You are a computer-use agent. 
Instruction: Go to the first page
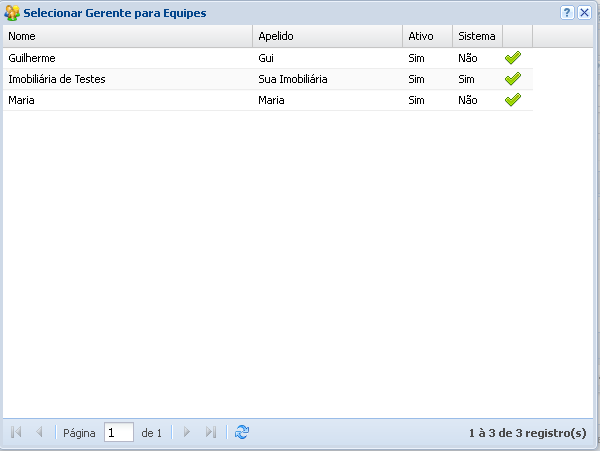pyautogui.click(x=16, y=432)
